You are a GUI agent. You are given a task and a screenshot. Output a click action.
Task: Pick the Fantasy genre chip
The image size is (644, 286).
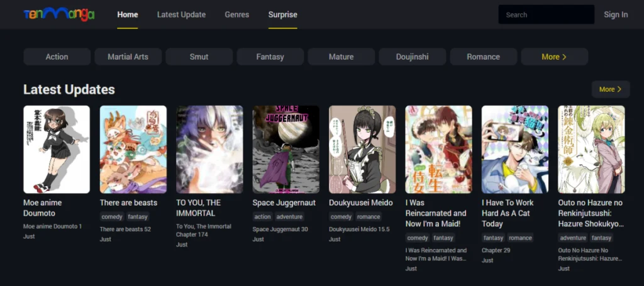click(x=270, y=57)
